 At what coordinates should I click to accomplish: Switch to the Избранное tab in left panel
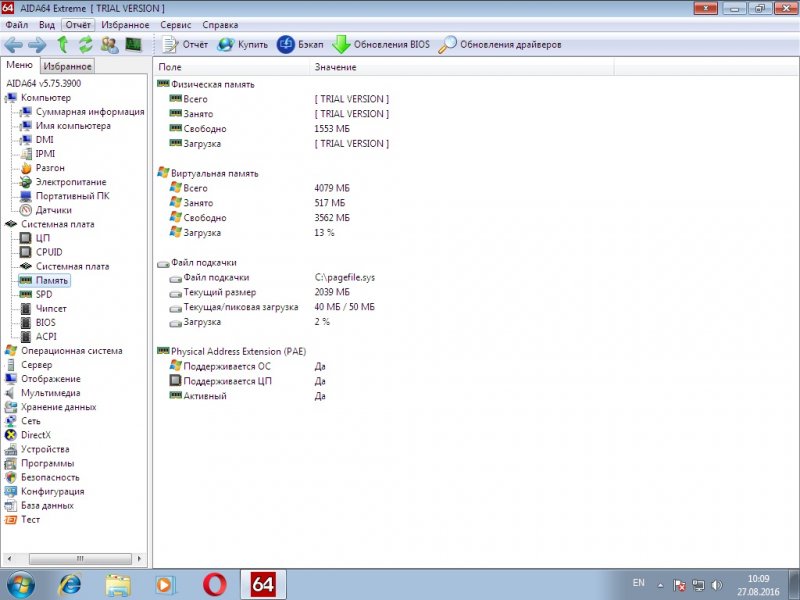(68, 66)
